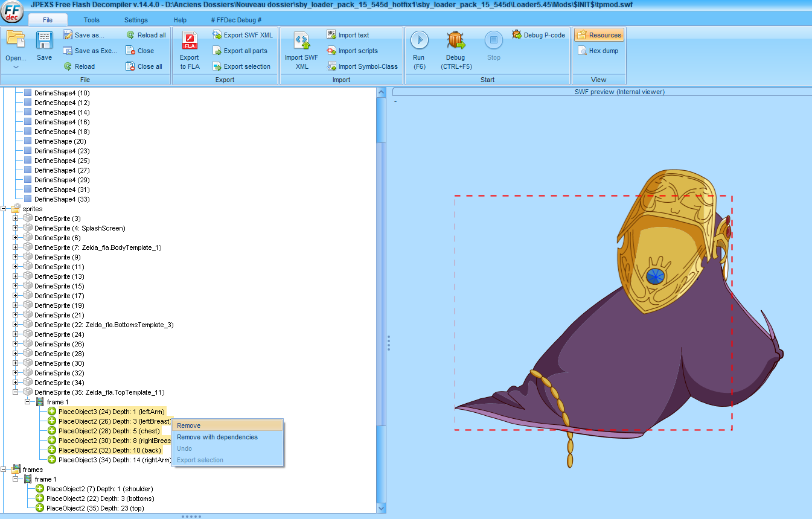Open the Hex dump view
The image size is (812, 519).
(598, 51)
